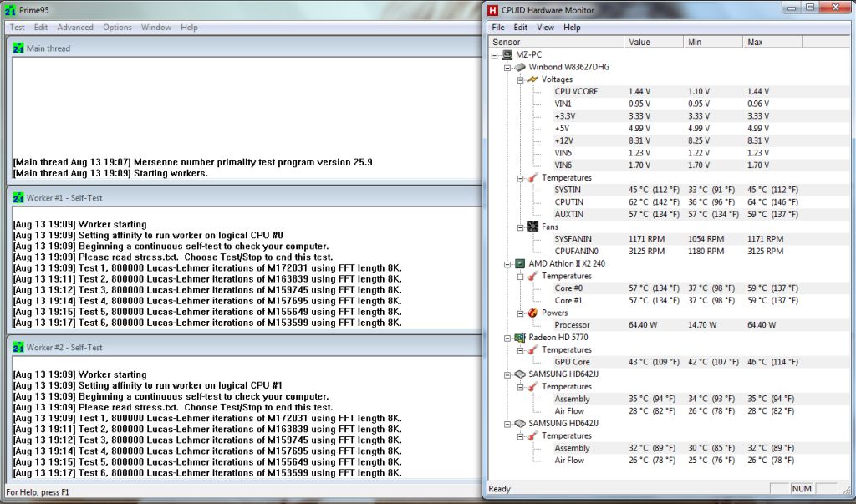This screenshot has height=504, width=856.
Task: Open Hardware Monitor View menu
Action: coord(545,28)
